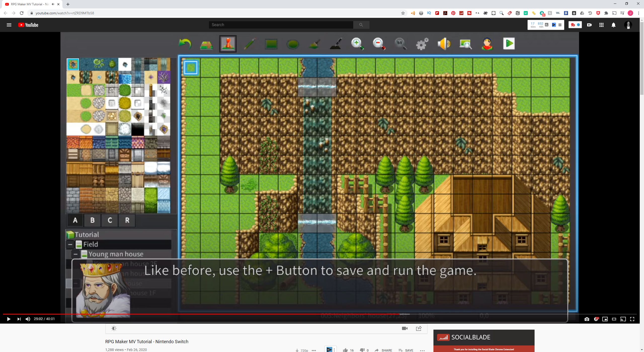Screen dimensions: 644x352
Task: Pick the red roof tile in palette
Action: tap(73, 142)
